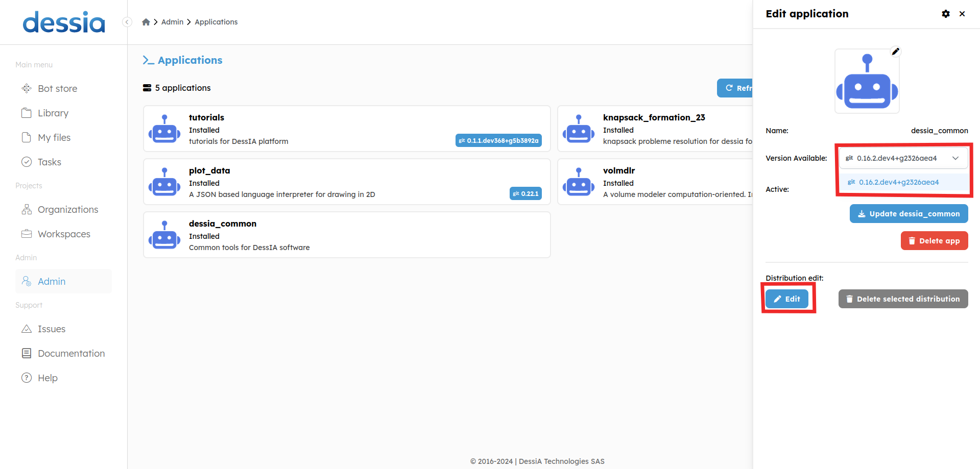Click the dessia_common name value

click(x=940, y=131)
